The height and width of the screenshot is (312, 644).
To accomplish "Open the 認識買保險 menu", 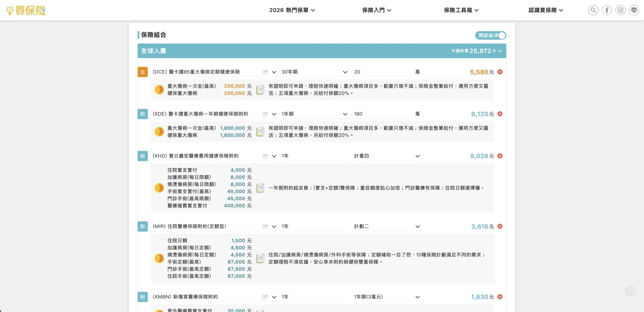I will pos(546,10).
